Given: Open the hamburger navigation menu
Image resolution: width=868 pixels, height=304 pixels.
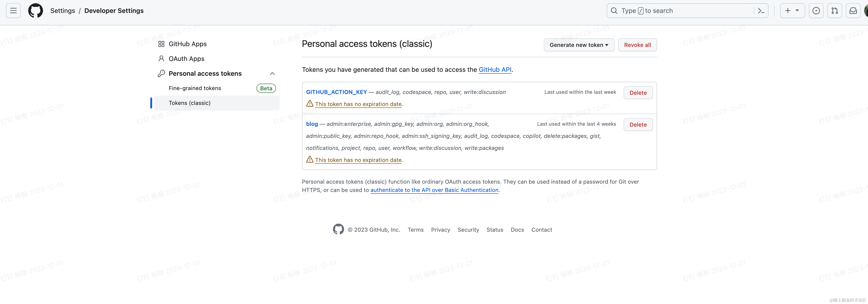Looking at the screenshot, I should [x=13, y=11].
